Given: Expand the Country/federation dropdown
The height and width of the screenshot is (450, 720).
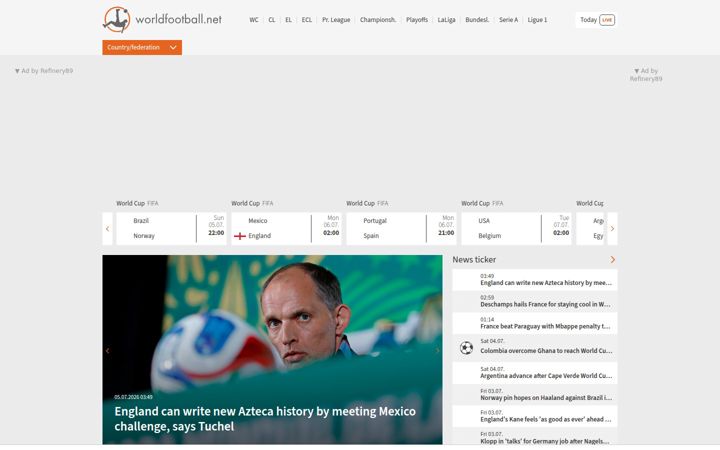Looking at the screenshot, I should coord(142,47).
